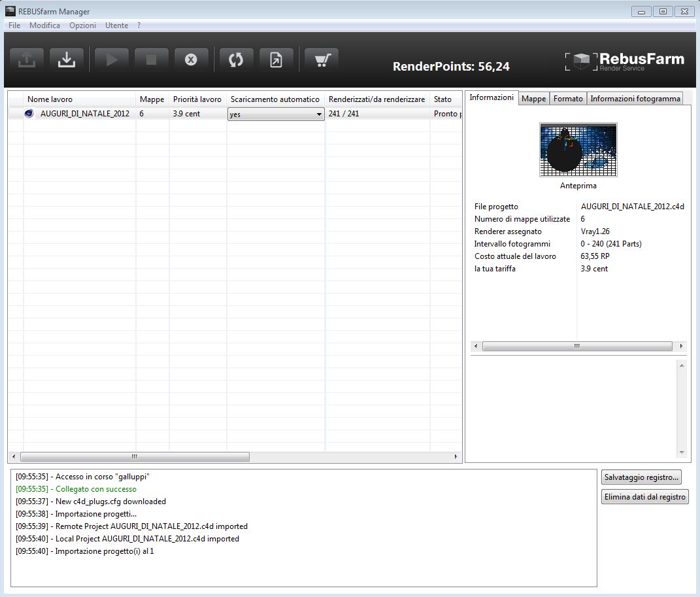Click the Renderizzati/da renderizzare column header
Viewport: 700px width, 597px height.
point(377,99)
